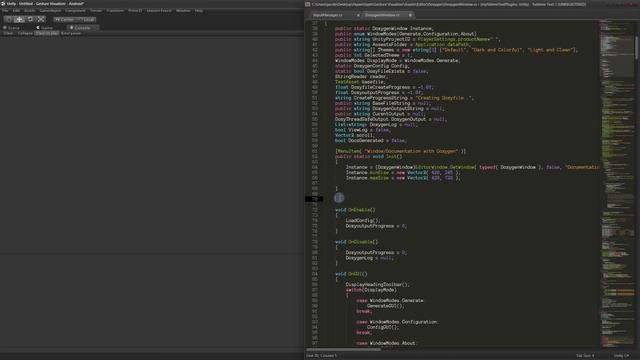Click the 'GenerateGUI();' code line
Image resolution: width=640 pixels, height=360 pixels.
tap(385, 306)
